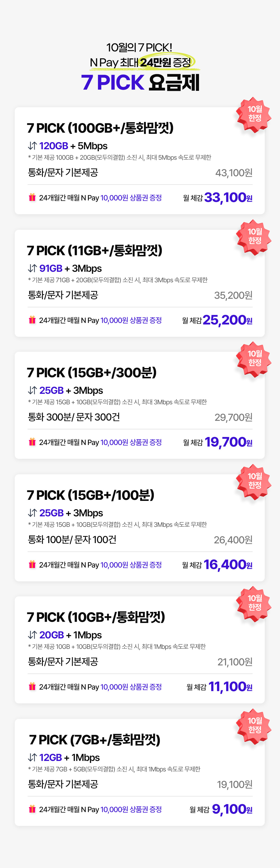
Task: Click N Pay 10,000원 상품권 증정 in the 10GB+ card
Action: (131, 687)
